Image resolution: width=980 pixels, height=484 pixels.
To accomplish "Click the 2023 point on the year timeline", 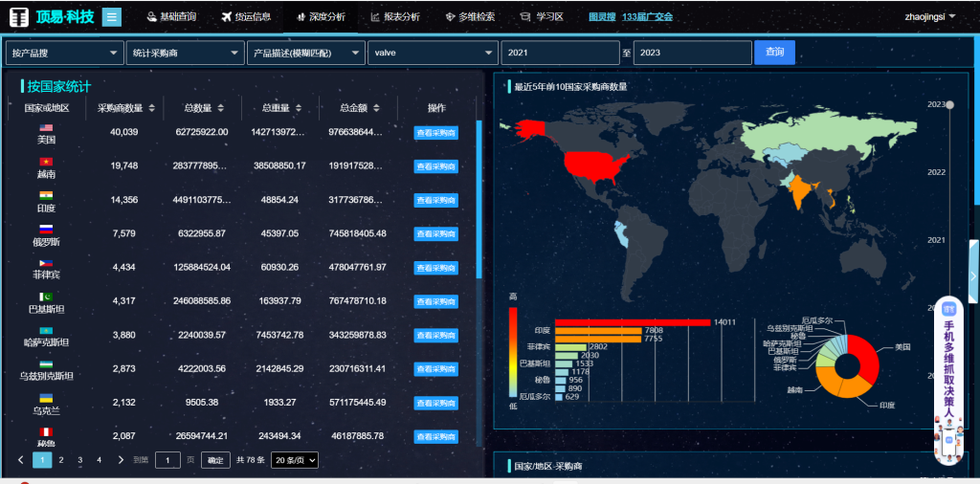I will 949,104.
